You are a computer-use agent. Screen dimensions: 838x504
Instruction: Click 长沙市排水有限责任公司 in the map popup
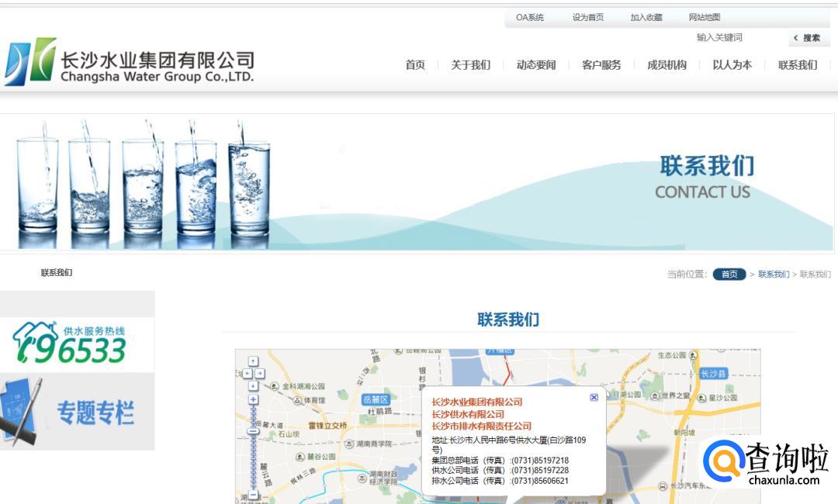pos(481,426)
